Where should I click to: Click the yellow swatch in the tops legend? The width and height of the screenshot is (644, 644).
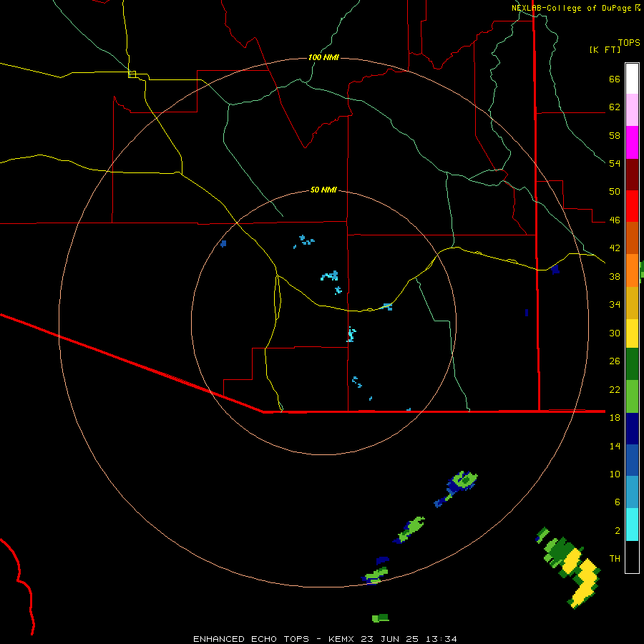(x=632, y=333)
